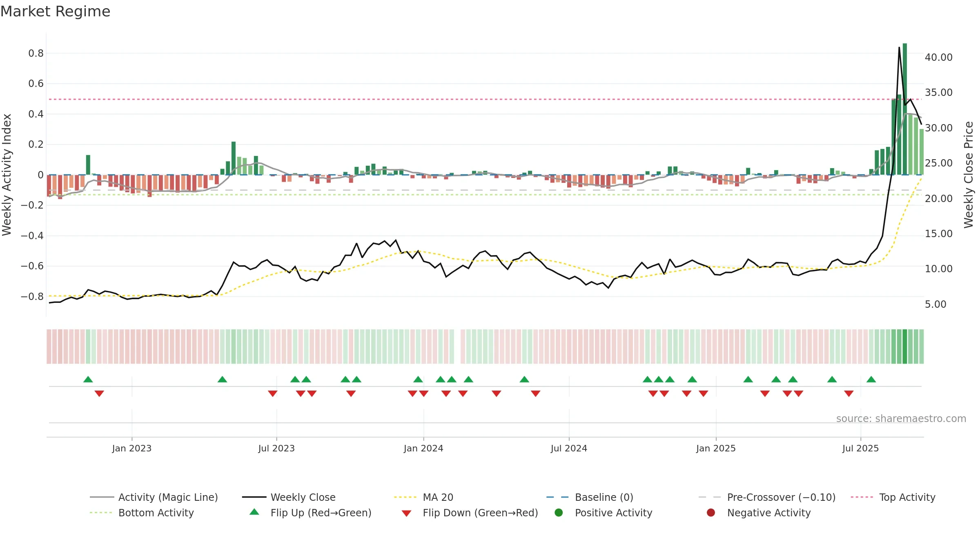Toggle the Pre-Crossover (−0.10) legend entry
Viewport: 980px width, 551px height.
tap(767, 497)
